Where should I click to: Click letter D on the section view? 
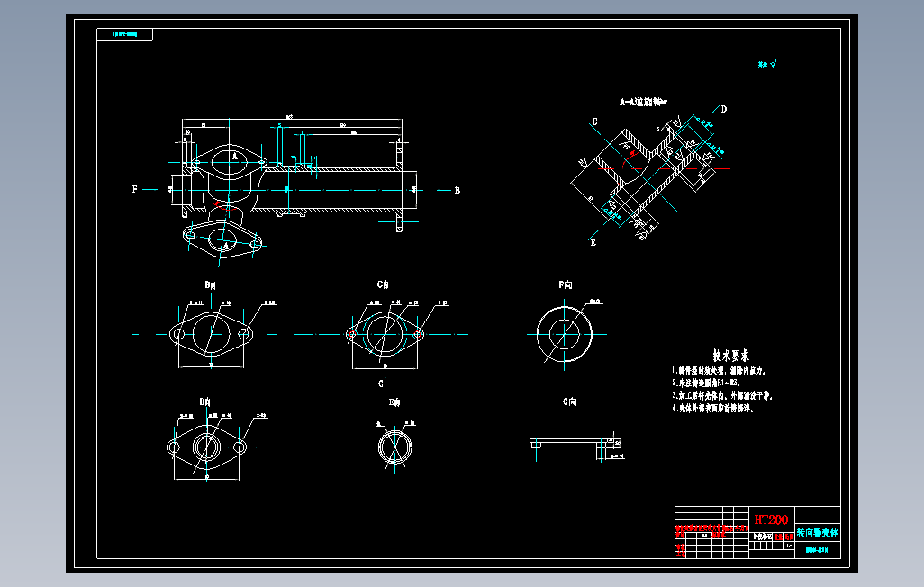click(x=724, y=109)
